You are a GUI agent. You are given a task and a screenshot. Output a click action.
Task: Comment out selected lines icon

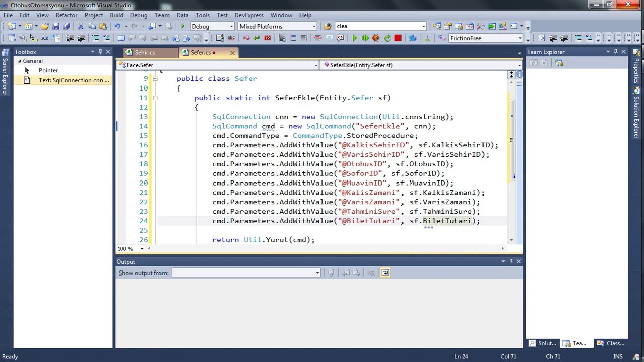tap(95, 38)
